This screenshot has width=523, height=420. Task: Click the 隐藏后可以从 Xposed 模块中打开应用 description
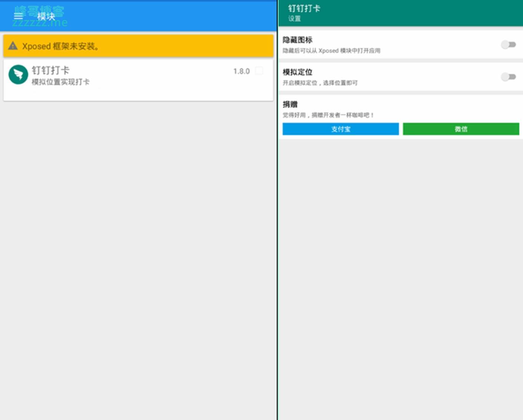331,51
